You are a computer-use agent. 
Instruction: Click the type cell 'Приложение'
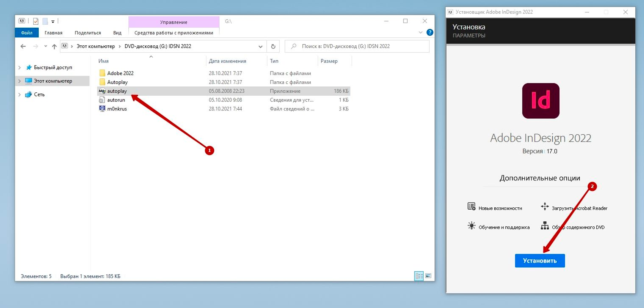pos(285,91)
